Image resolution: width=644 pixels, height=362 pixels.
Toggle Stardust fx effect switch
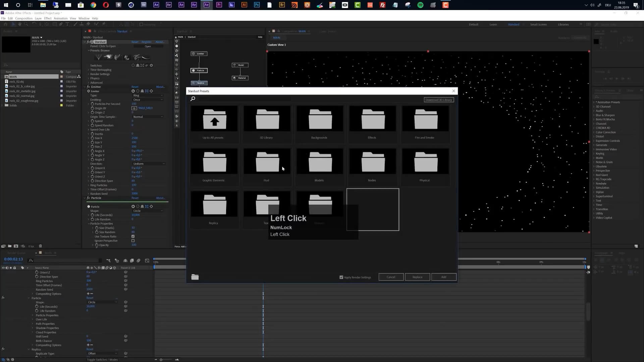pos(88,42)
